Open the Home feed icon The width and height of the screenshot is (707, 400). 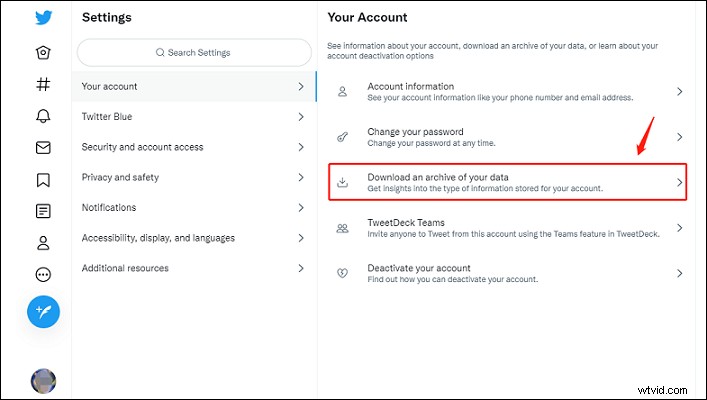point(43,52)
